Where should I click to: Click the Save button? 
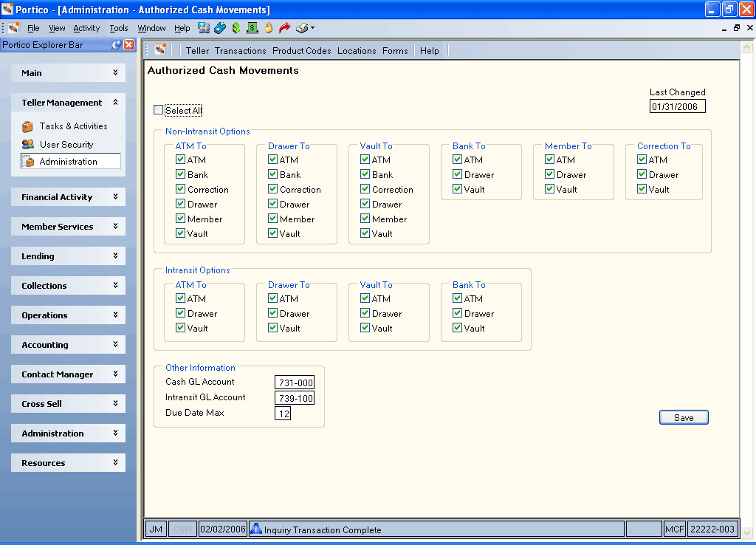coord(683,417)
